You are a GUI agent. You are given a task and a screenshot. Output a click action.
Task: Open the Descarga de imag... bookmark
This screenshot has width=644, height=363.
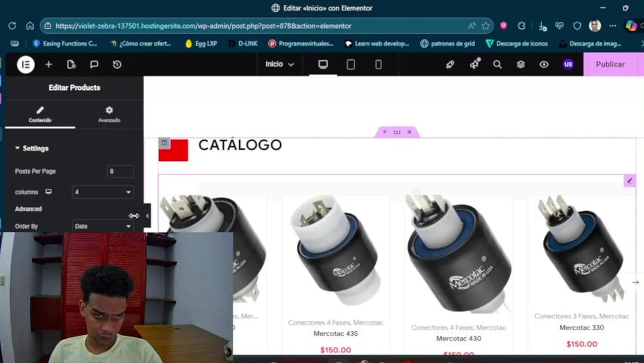(590, 44)
